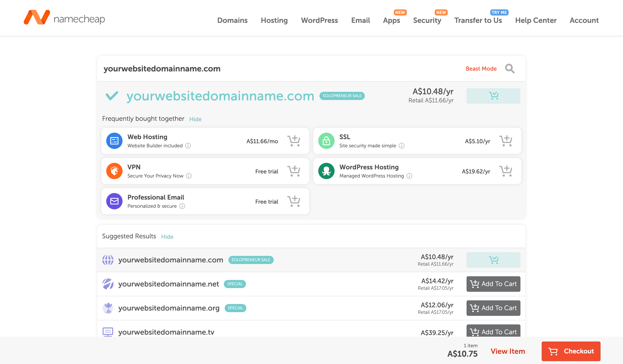Open the Account menu

pos(584,20)
